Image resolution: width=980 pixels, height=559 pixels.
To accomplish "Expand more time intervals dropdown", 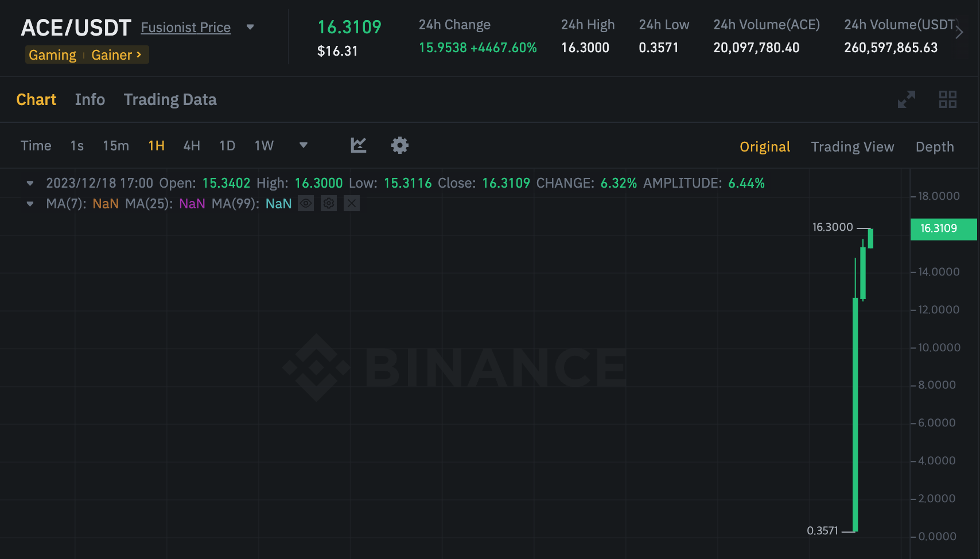I will coord(304,145).
